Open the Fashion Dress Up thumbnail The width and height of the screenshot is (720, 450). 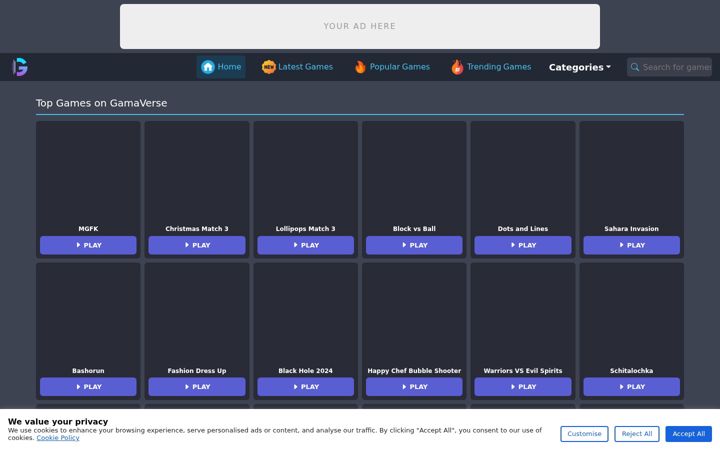point(197,314)
